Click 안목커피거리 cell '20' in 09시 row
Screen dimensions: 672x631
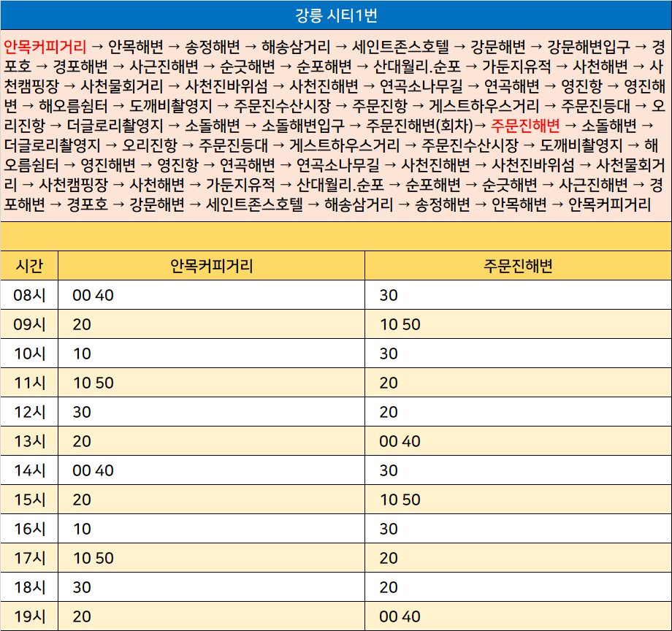tap(211, 324)
